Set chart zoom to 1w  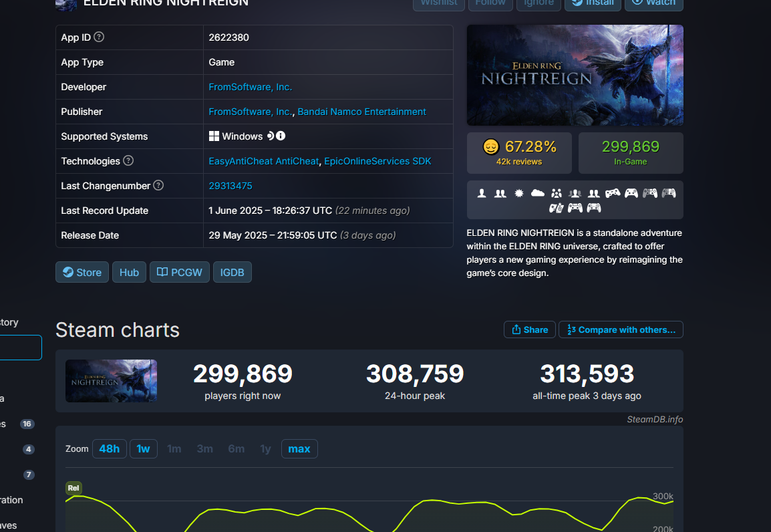tap(143, 448)
